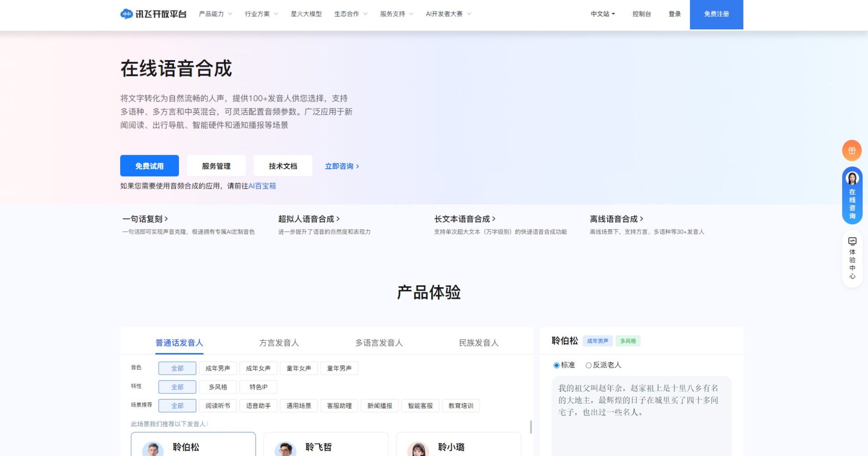The height and width of the screenshot is (456, 868).
Task: Open the 星火大模型 menu item
Action: pyautogui.click(x=306, y=14)
